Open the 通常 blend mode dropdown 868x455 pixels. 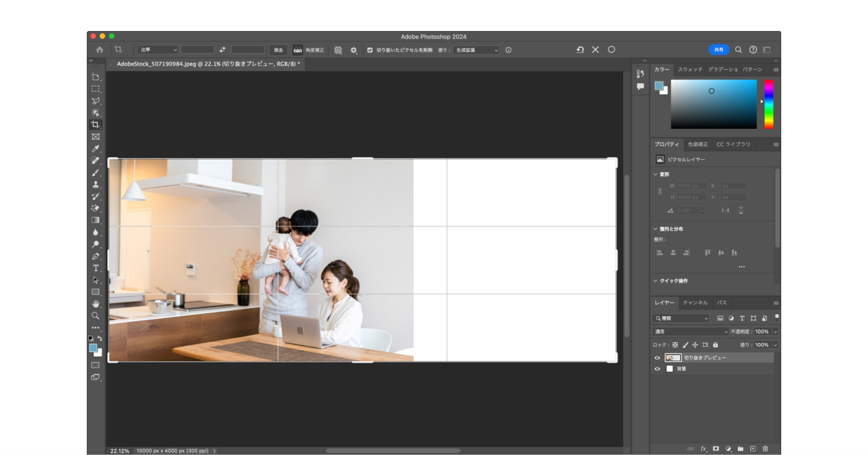point(689,332)
